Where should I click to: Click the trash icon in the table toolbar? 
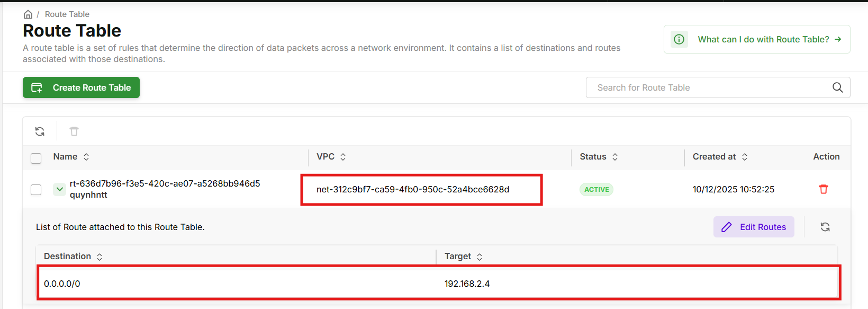[x=74, y=131]
